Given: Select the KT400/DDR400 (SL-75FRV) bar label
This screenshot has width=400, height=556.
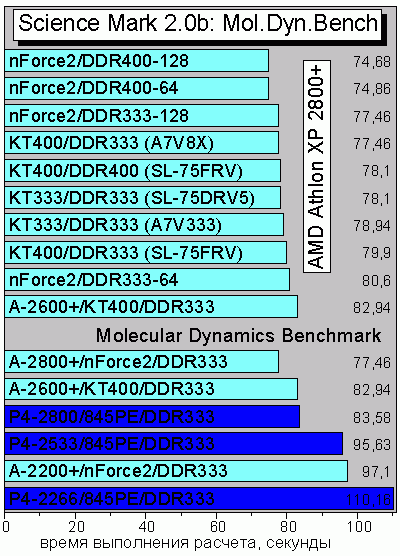Looking at the screenshot, I should coord(126,171).
